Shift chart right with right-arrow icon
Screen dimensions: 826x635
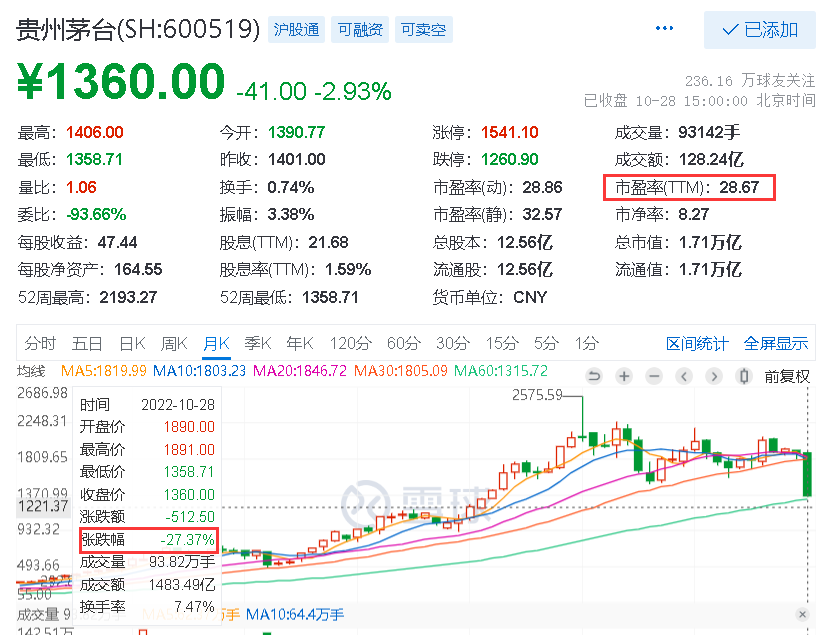point(714,376)
